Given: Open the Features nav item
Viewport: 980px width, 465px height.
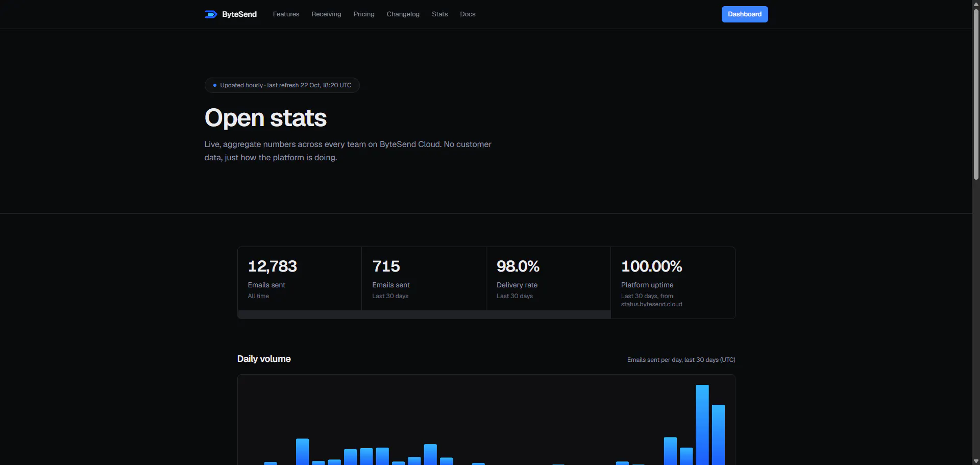Looking at the screenshot, I should [286, 14].
